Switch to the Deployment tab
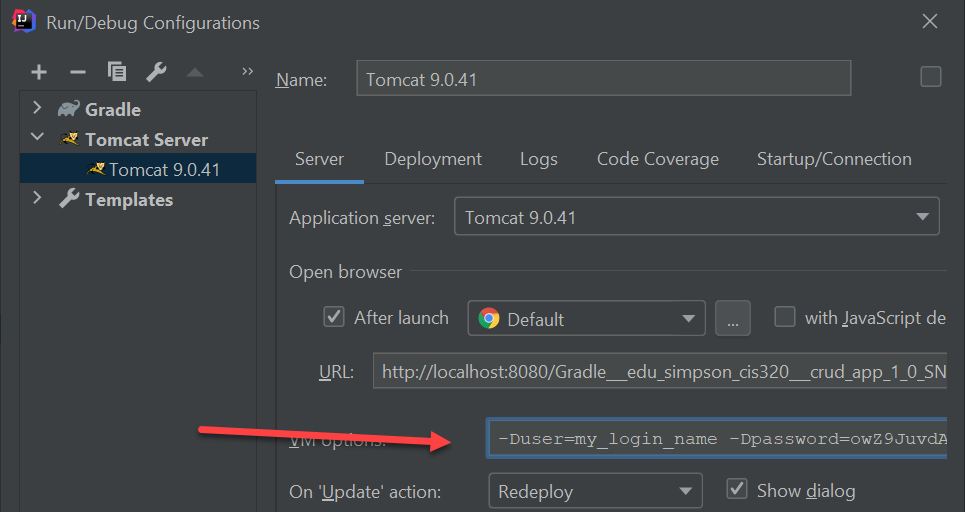Screen dimensions: 965x512 click(x=433, y=159)
